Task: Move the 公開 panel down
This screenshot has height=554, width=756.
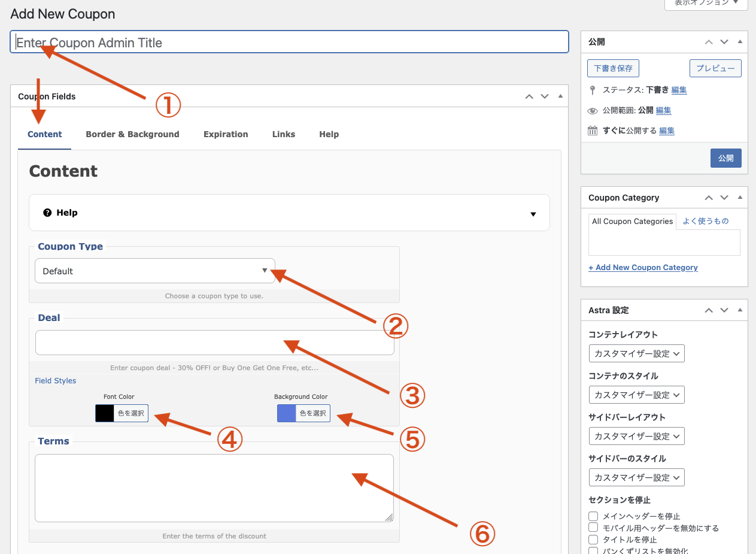Action: pos(724,42)
